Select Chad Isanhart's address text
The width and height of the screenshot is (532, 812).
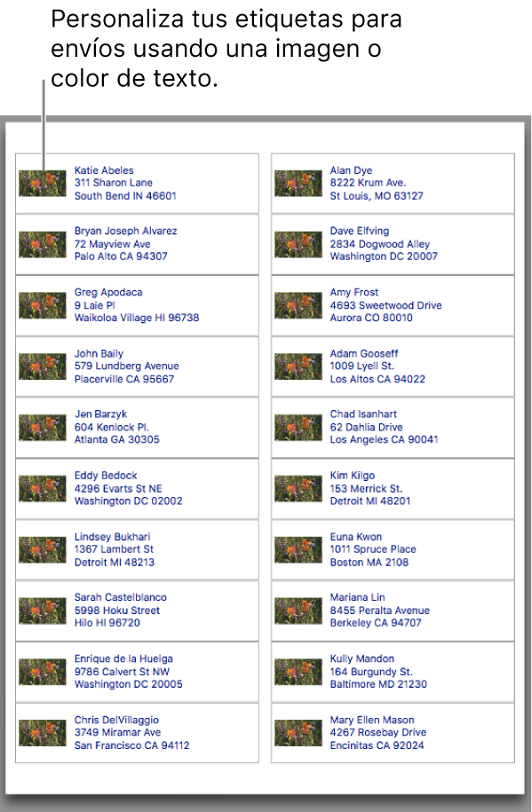point(385,427)
